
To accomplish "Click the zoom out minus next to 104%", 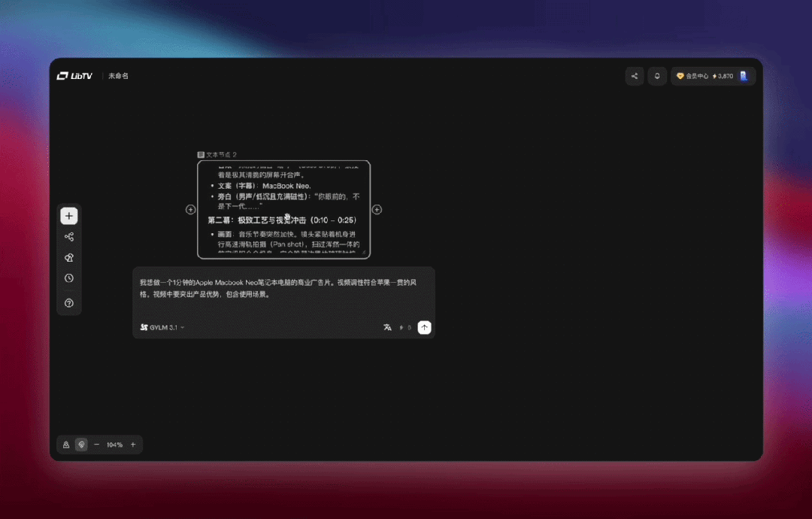I will click(96, 445).
